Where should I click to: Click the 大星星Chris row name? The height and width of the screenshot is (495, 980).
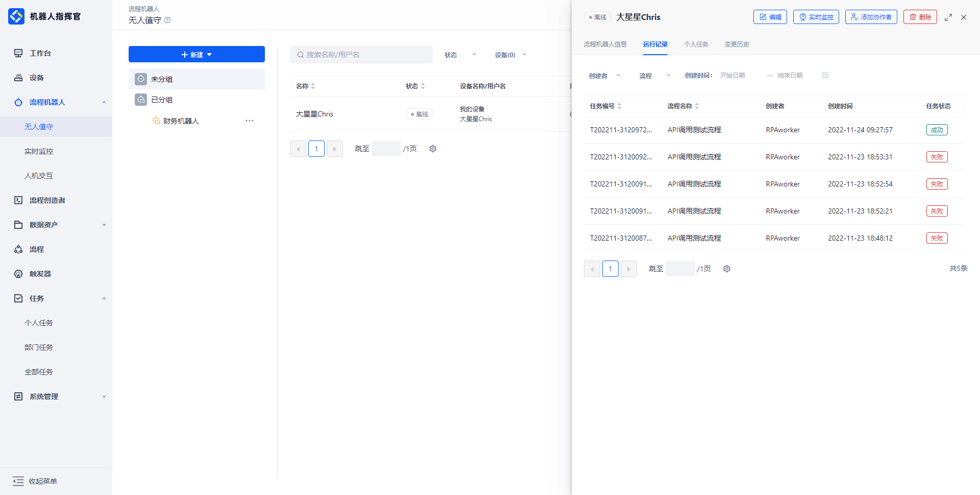(314, 114)
